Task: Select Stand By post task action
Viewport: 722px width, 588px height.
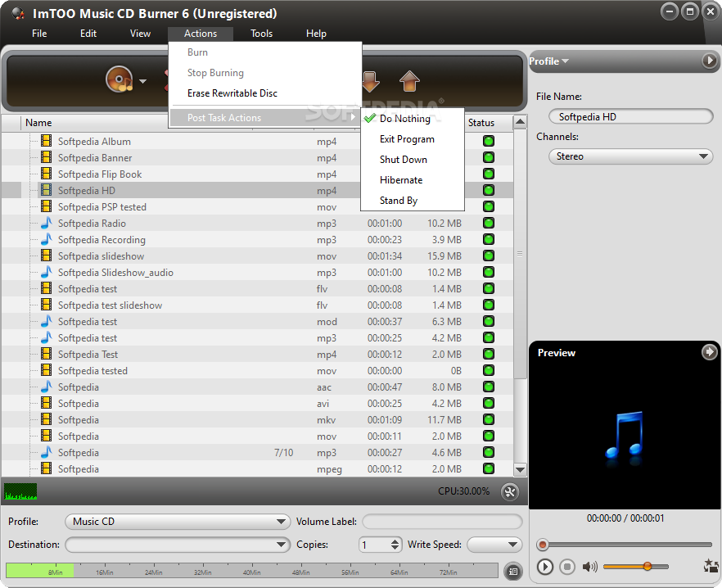Action: (412, 201)
